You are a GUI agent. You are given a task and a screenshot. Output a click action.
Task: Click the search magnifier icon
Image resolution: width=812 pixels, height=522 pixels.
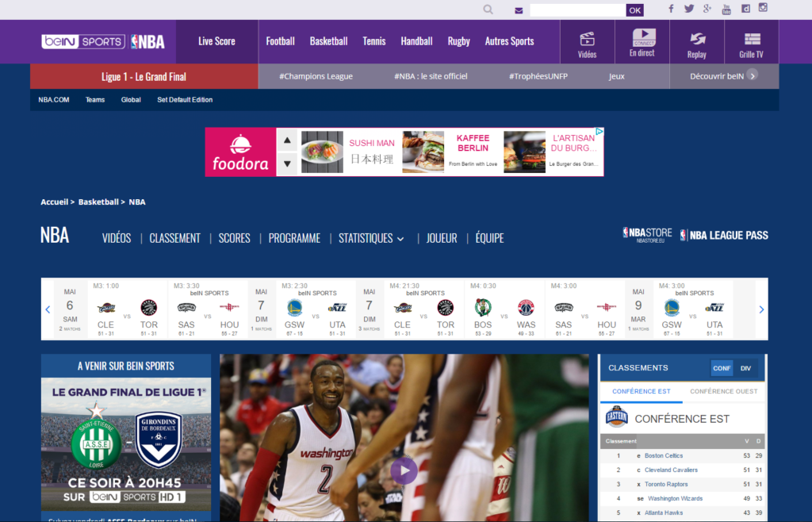[487, 9]
